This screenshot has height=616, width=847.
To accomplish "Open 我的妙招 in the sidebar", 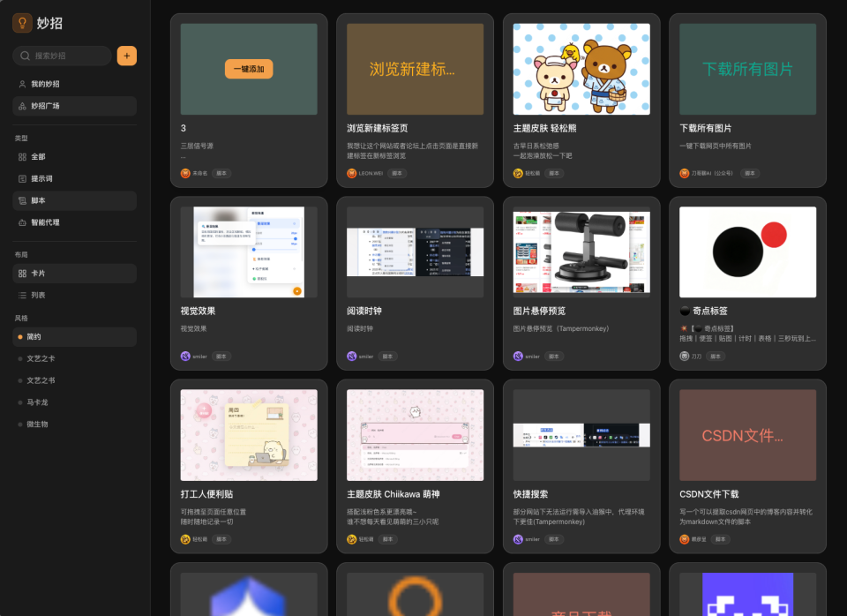I will 74,84.
